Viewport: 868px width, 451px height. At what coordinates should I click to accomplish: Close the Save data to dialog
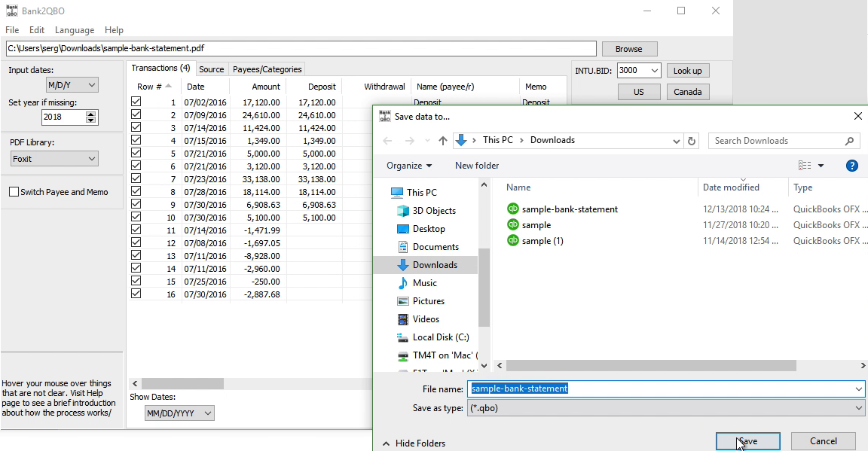coord(857,116)
